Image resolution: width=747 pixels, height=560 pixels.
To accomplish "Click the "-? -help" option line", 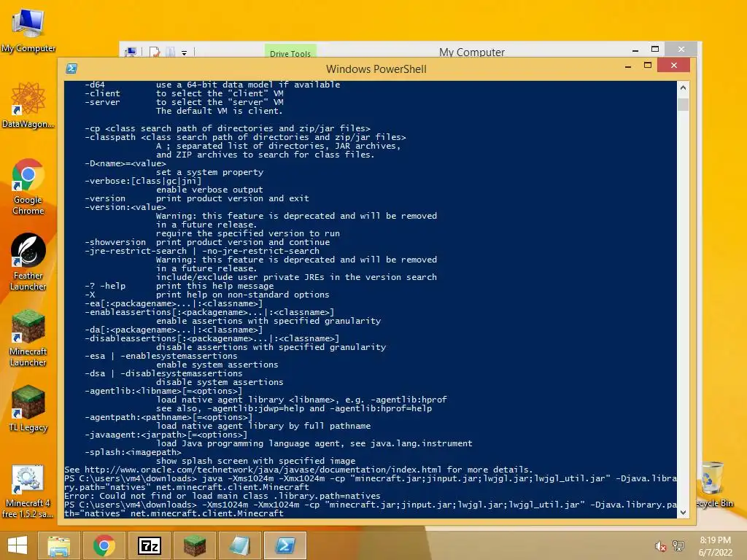I will click(x=179, y=286).
